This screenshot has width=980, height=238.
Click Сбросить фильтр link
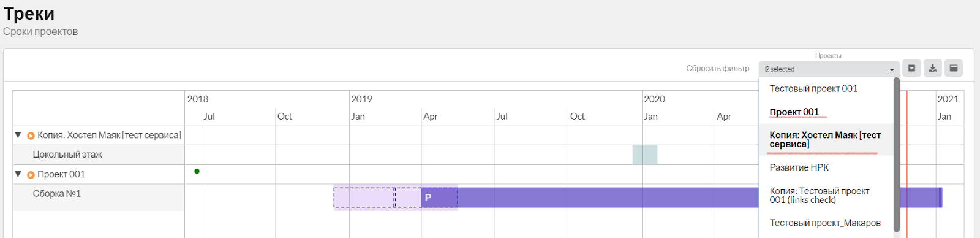pos(717,68)
